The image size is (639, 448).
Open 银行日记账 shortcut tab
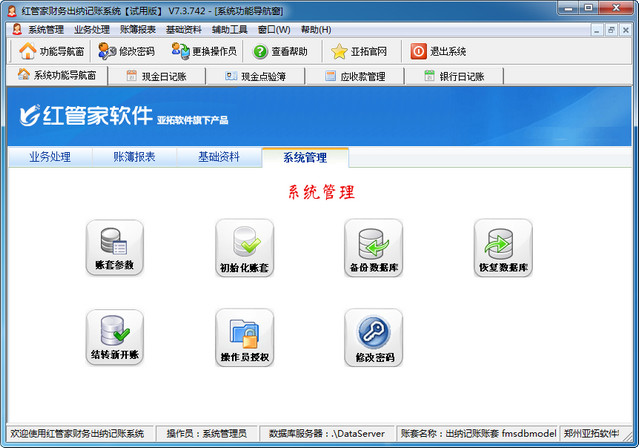click(454, 76)
